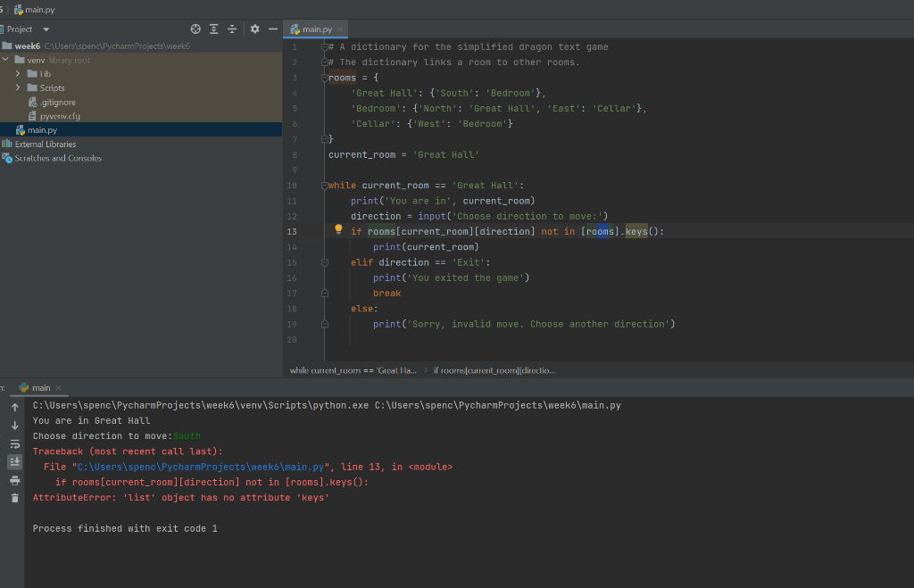Click the Expand All icon in Project panel
The image size is (914, 588).
214,29
